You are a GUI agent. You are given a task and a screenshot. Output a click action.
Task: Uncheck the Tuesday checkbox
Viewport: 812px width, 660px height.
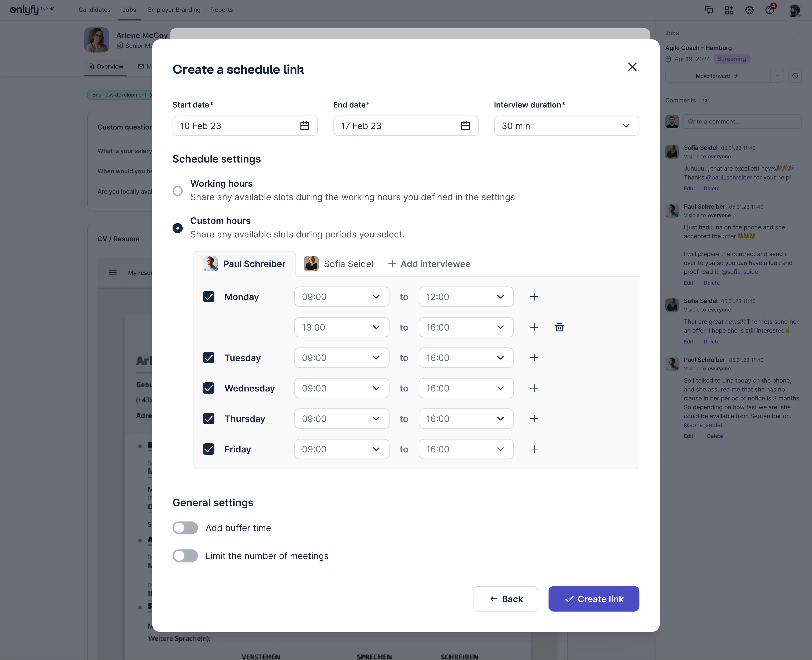point(209,358)
